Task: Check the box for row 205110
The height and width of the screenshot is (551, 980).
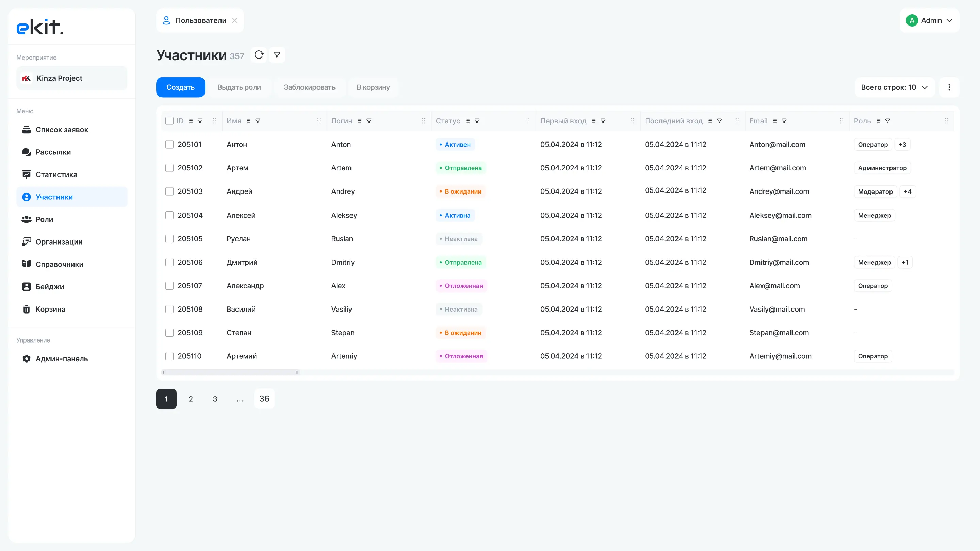Action: point(169,356)
